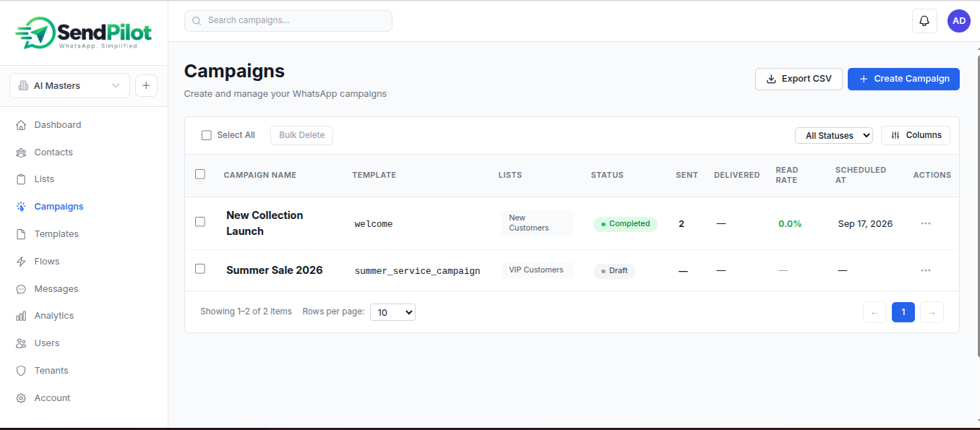980x430 pixels.
Task: Click sent count 2 for New Collection Launch
Action: coord(682,224)
